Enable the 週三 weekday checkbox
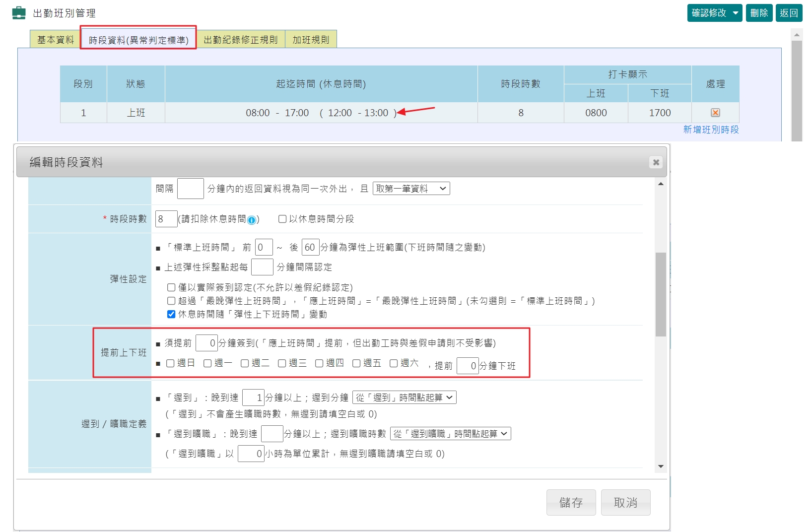Screen dimensions: 812x532 pos(281,363)
